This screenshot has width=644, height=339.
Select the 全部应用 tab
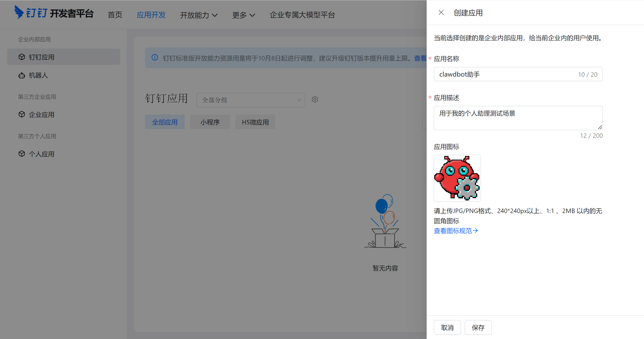click(x=165, y=122)
